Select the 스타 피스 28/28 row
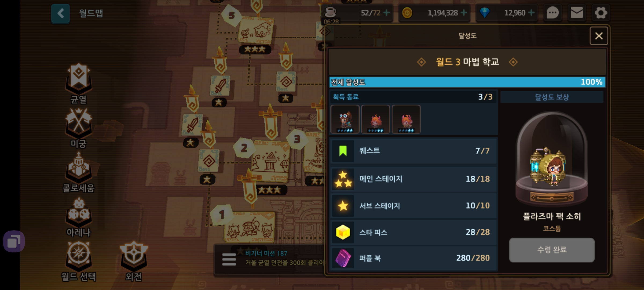Image resolution: width=644 pixels, height=290 pixels. tap(414, 232)
